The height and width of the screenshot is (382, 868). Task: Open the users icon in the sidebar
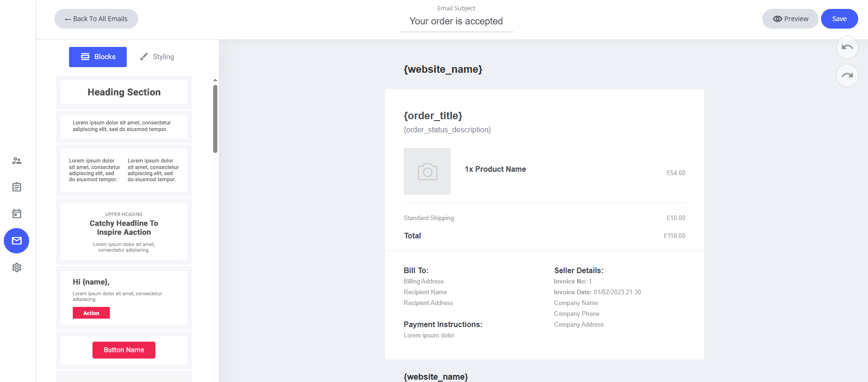(x=17, y=160)
